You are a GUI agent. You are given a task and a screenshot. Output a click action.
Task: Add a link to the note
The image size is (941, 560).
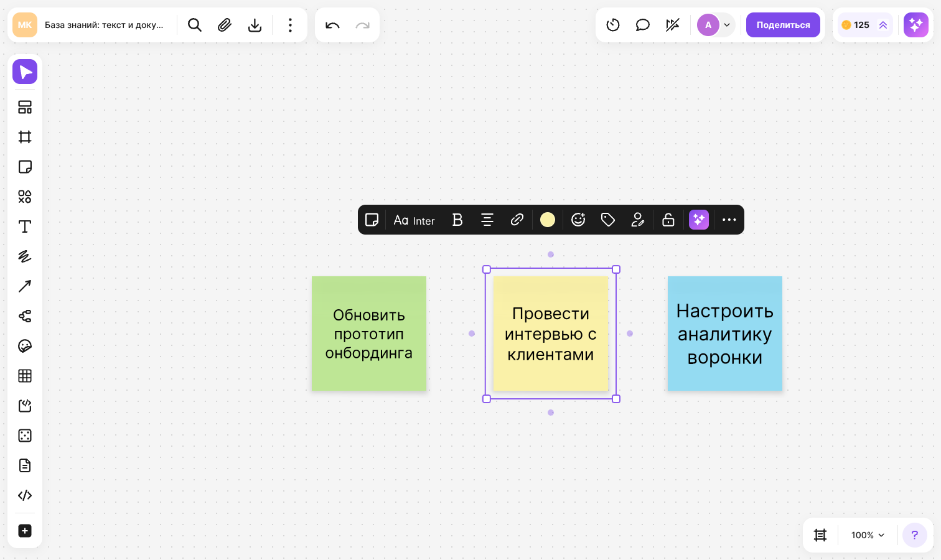[517, 220]
